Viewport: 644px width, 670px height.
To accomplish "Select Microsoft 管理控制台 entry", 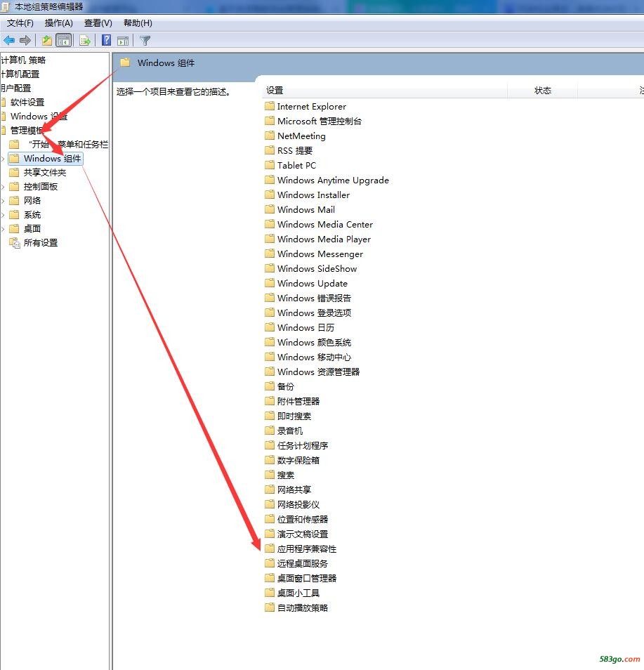I will (x=320, y=121).
